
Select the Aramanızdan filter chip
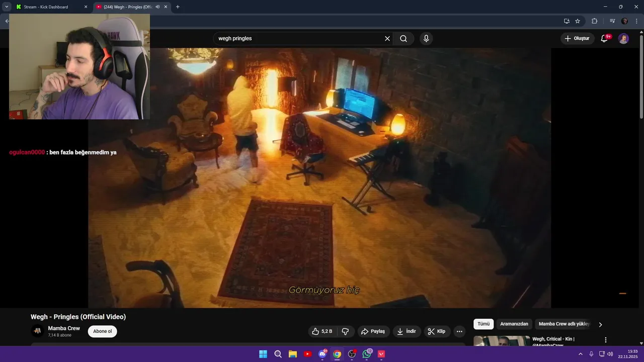514,324
